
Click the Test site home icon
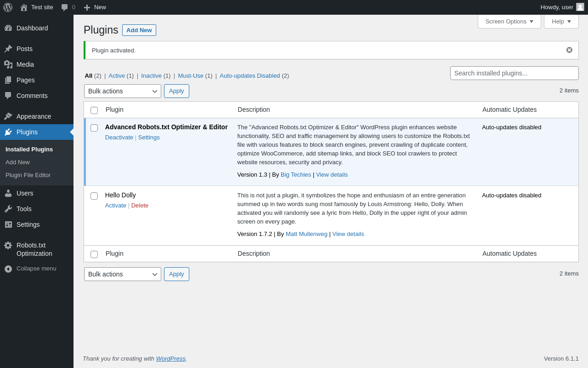[24, 7]
